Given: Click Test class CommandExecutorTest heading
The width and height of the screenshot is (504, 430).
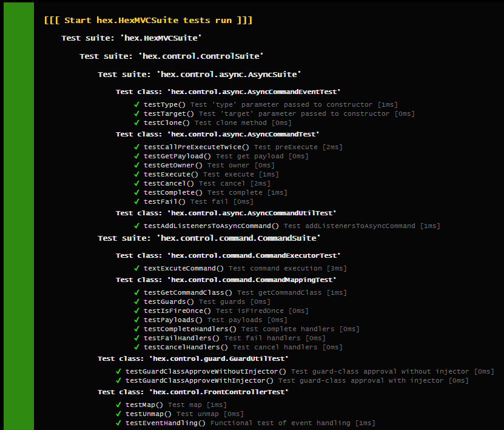Looking at the screenshot, I should 228,255.
